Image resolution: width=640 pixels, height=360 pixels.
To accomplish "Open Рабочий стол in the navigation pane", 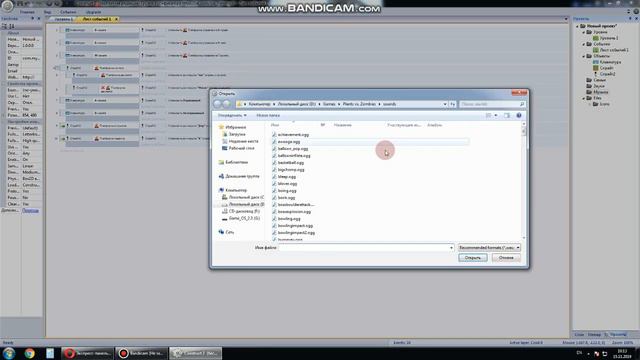I will point(241,148).
